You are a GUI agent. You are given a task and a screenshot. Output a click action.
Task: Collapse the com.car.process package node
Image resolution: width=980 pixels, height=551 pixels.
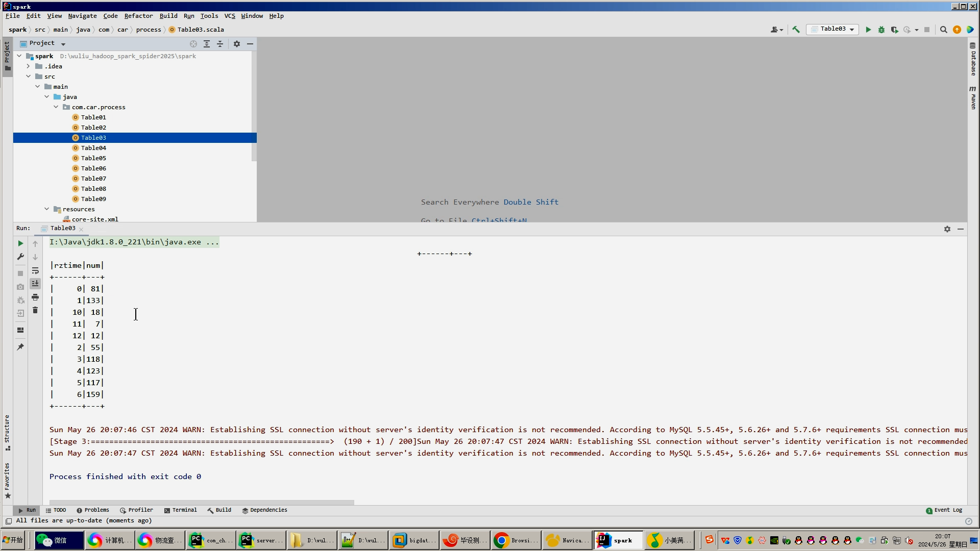[x=56, y=107]
